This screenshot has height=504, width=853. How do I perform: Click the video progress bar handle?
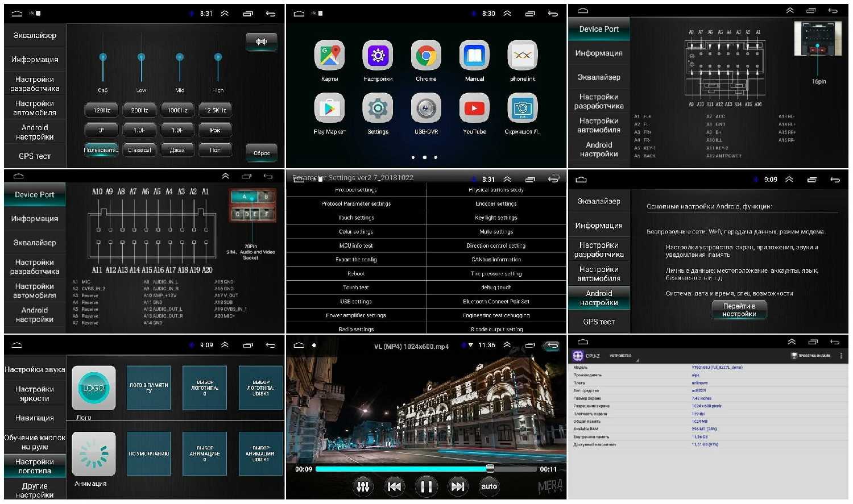(490, 469)
